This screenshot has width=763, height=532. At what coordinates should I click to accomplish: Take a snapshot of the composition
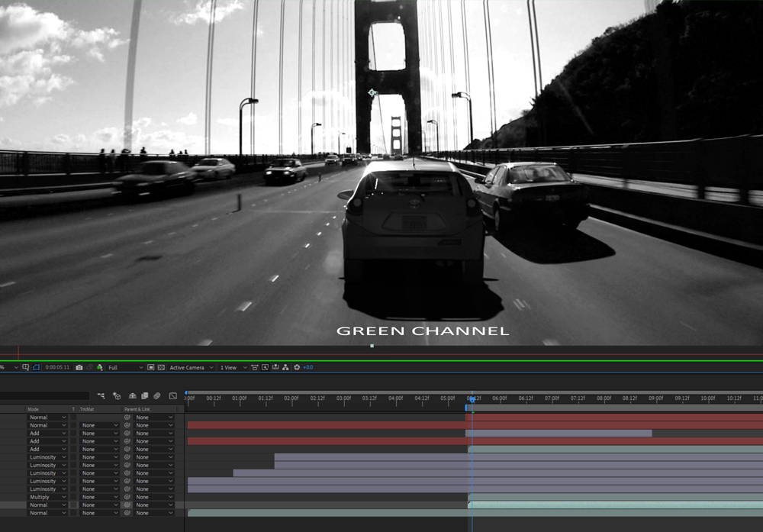click(79, 367)
